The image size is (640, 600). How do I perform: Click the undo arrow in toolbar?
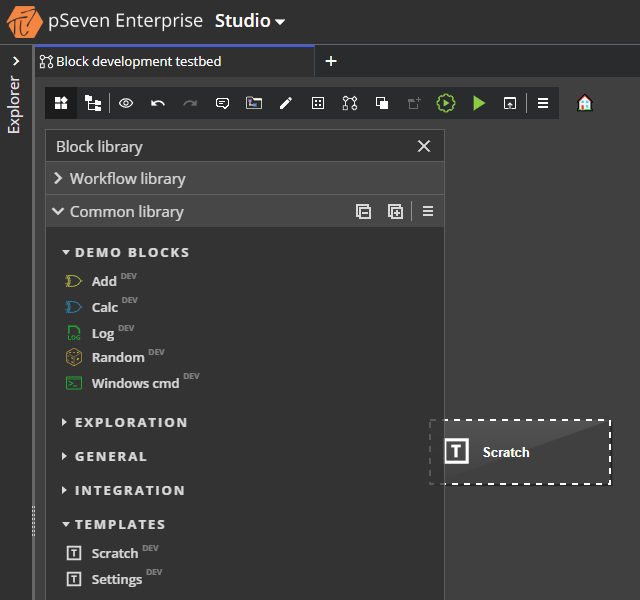point(158,103)
